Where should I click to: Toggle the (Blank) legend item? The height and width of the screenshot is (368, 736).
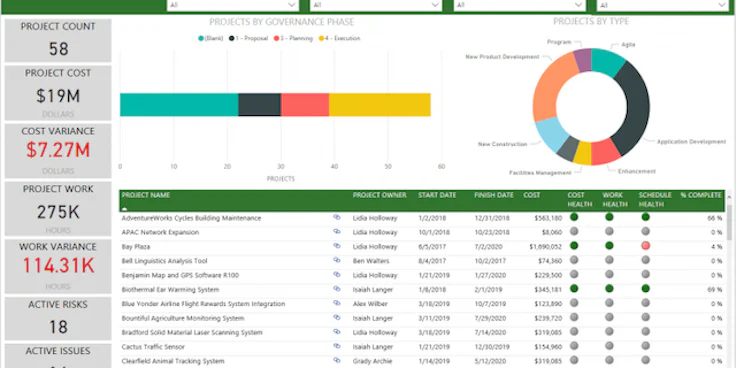tap(210, 38)
